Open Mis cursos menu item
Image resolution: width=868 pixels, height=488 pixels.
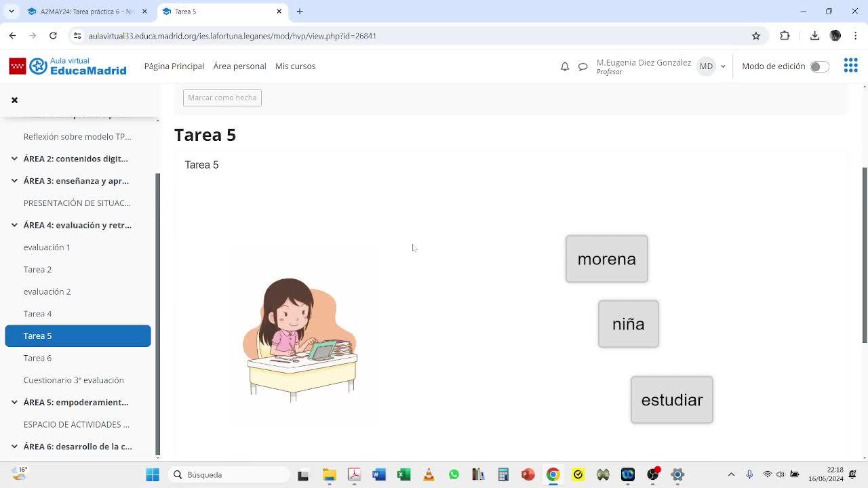point(295,66)
